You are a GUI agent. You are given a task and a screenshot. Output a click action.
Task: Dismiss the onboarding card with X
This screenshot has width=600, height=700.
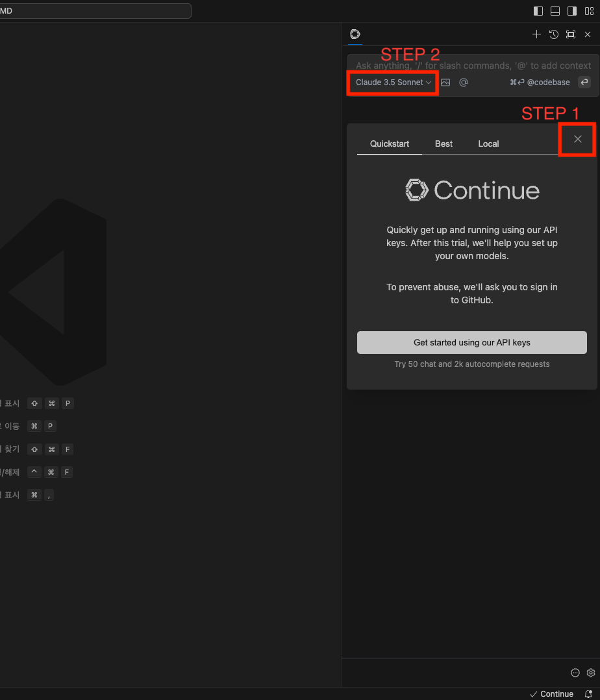(x=578, y=139)
